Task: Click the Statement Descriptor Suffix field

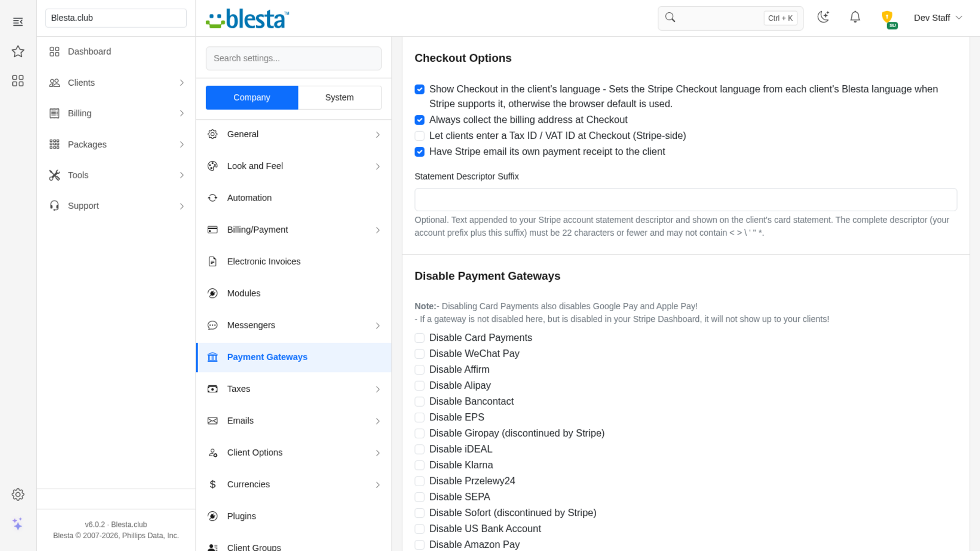Action: click(x=685, y=199)
